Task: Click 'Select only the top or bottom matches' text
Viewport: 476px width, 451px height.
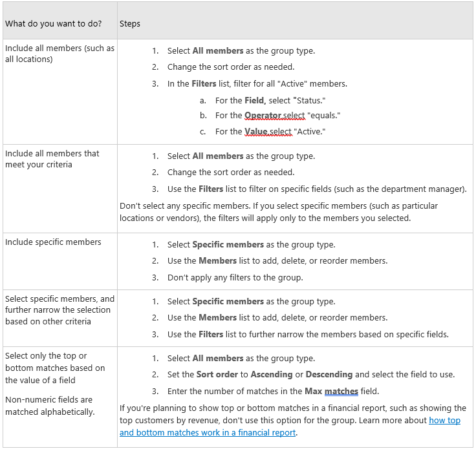Action: coord(55,368)
